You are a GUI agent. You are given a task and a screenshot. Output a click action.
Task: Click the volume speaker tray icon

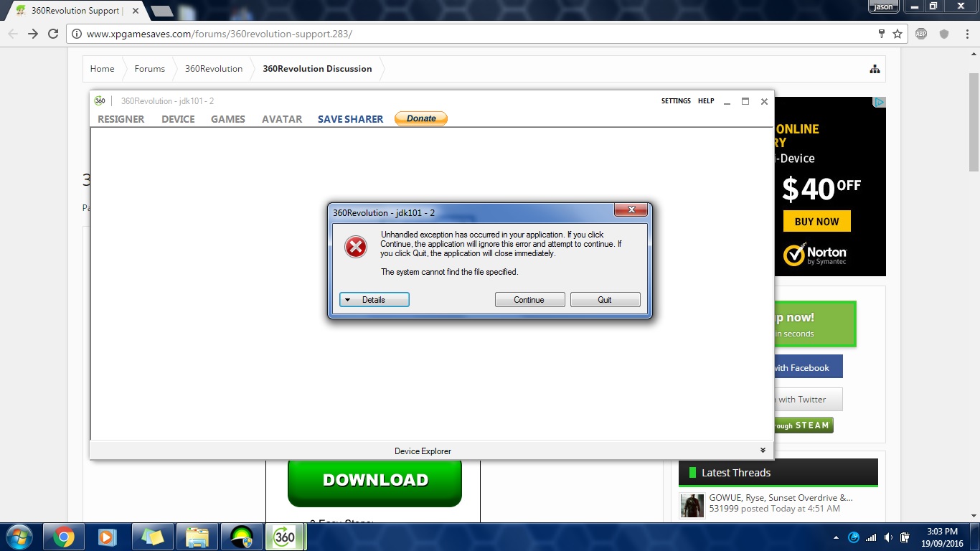[x=888, y=537]
